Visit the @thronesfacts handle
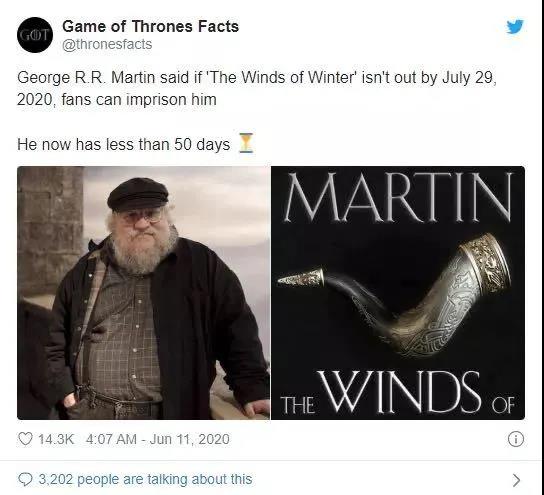 107,44
